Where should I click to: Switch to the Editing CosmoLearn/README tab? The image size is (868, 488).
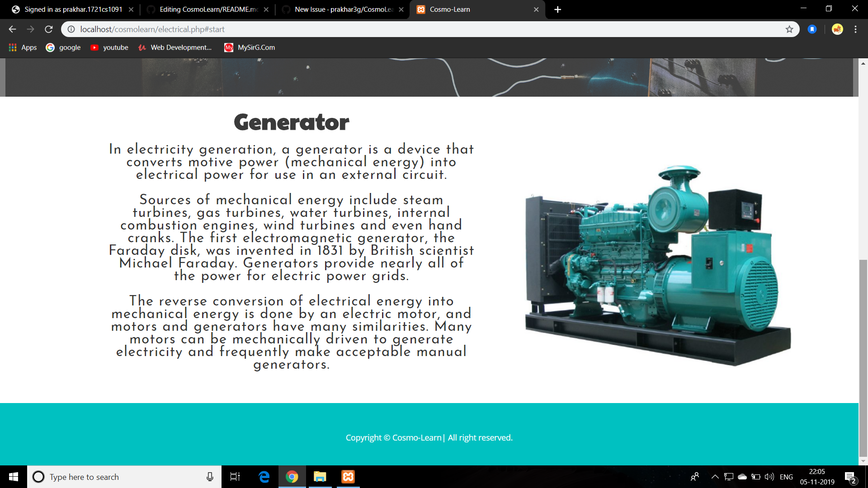point(208,9)
